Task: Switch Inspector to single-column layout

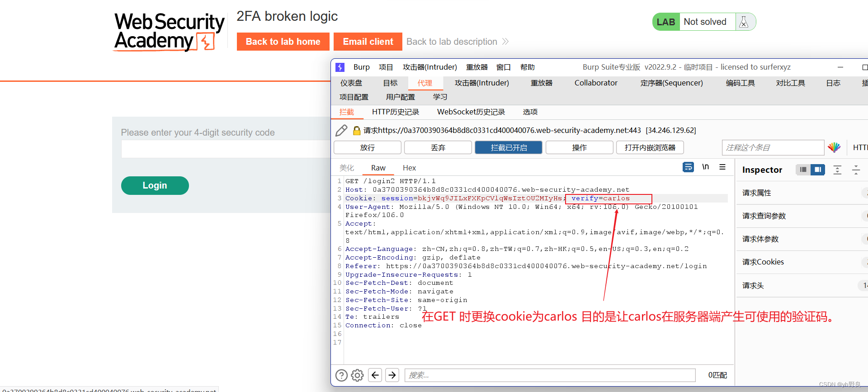Action: (x=803, y=170)
